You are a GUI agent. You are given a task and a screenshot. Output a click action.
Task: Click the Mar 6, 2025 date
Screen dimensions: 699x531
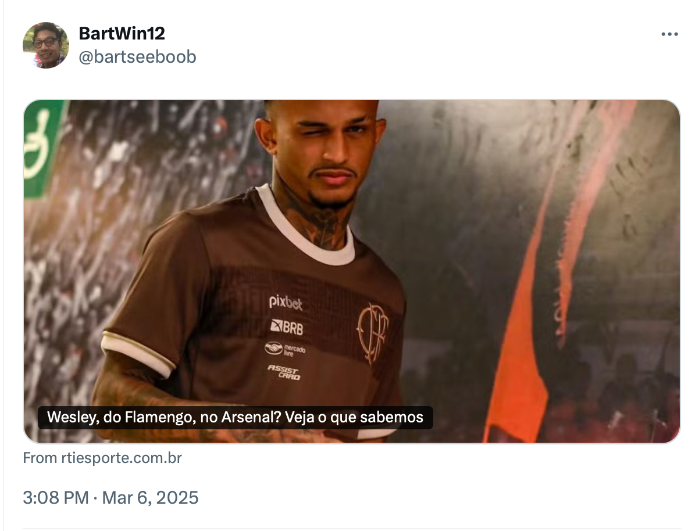coord(150,498)
